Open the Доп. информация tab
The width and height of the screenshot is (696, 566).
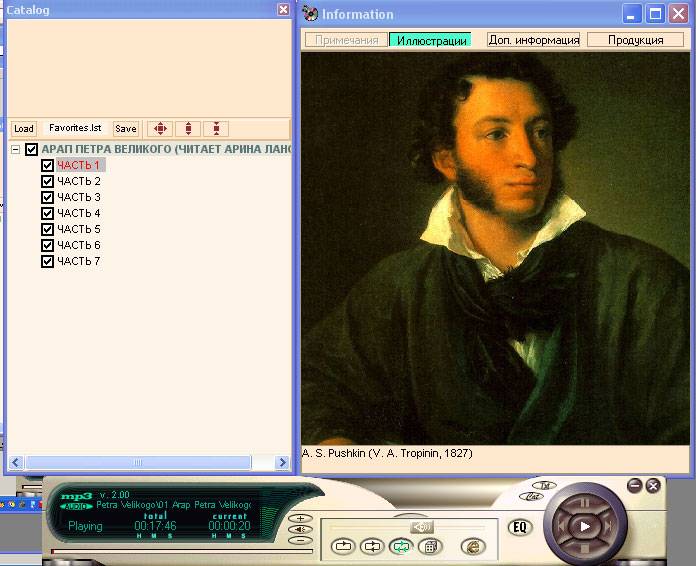pyautogui.click(x=533, y=40)
